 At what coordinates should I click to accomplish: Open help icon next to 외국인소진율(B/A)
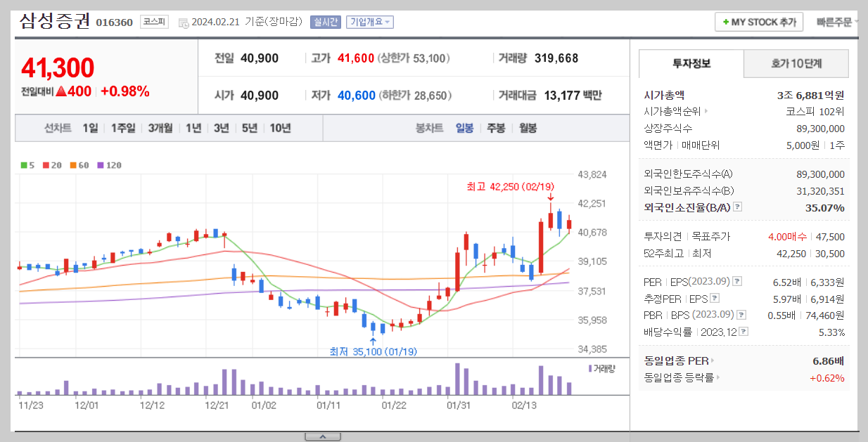(x=737, y=207)
